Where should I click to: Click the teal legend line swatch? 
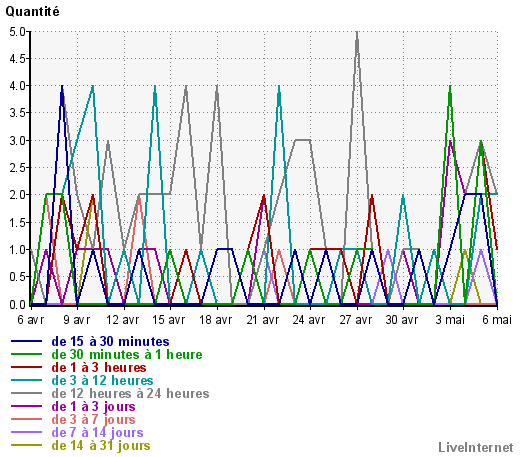click(x=26, y=380)
